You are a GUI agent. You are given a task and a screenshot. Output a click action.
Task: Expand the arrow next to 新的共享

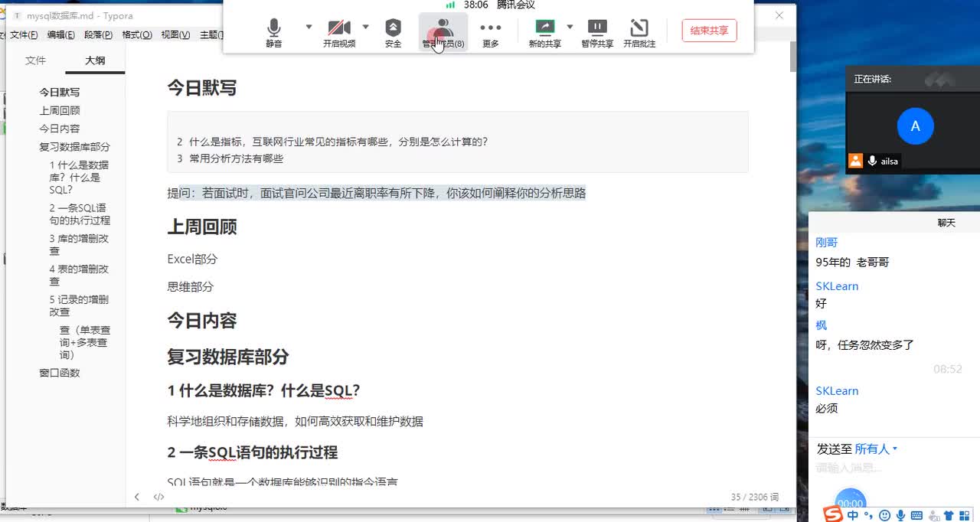point(570,26)
